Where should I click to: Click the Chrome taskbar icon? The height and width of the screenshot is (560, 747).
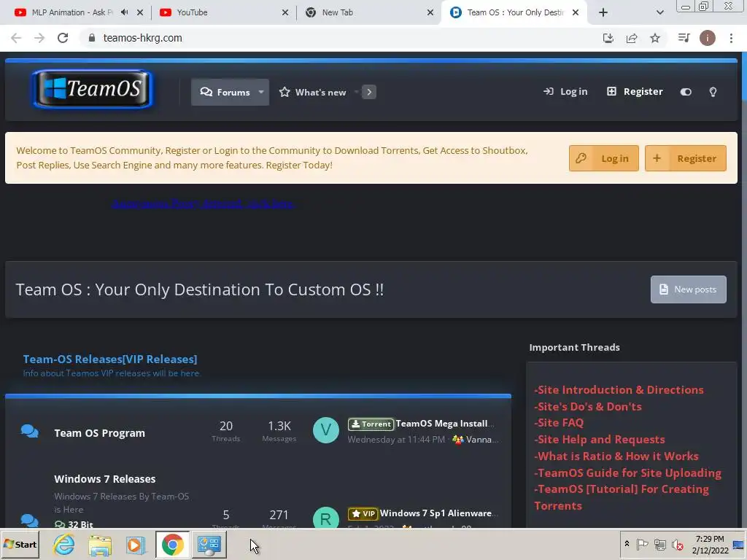[172, 544]
